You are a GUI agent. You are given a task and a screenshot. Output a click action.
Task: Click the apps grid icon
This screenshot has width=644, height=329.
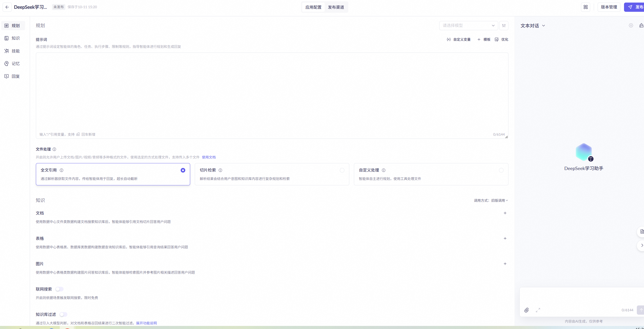(586, 7)
